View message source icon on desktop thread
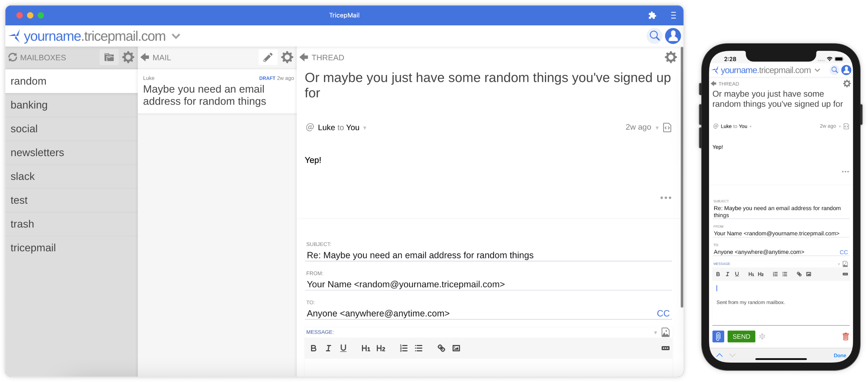Screen dimensions: 868x382 click(x=667, y=128)
